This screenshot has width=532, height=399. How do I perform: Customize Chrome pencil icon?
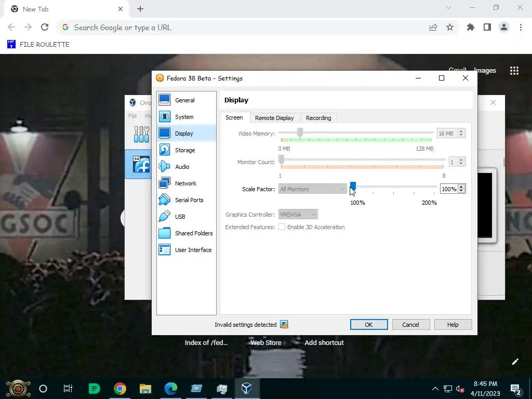515,362
